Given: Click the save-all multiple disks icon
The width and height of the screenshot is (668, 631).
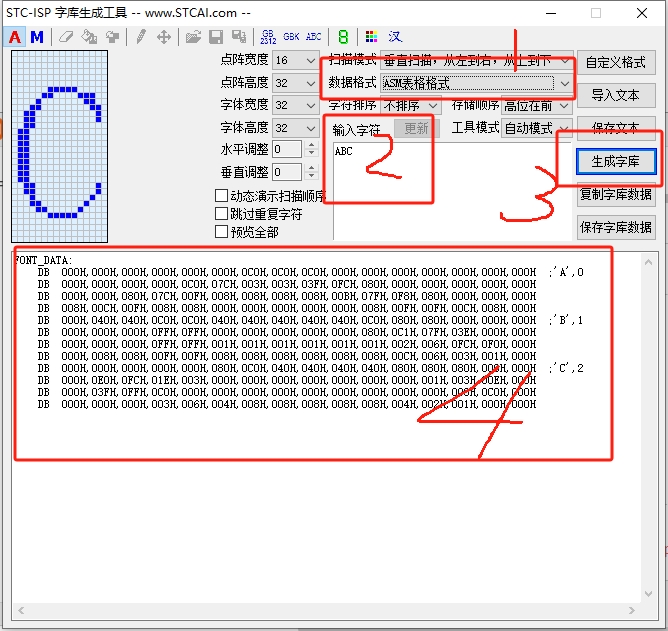Looking at the screenshot, I should (x=239, y=37).
